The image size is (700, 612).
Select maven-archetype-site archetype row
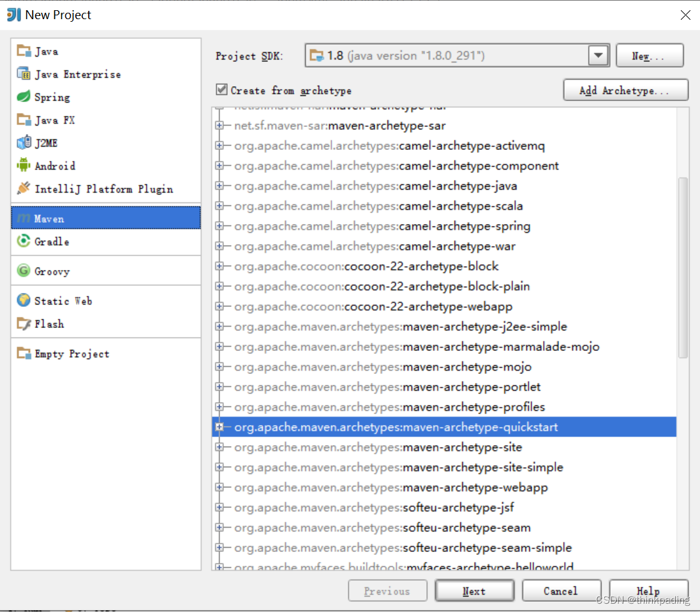click(x=444, y=447)
